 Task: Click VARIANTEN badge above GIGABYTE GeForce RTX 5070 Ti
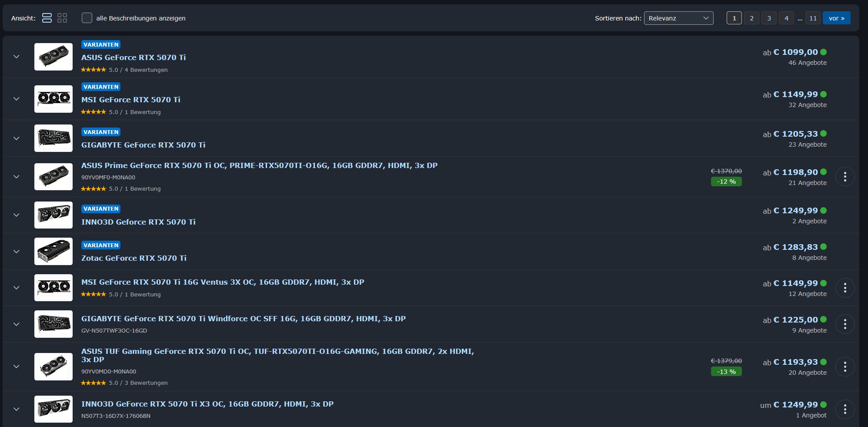pos(101,132)
